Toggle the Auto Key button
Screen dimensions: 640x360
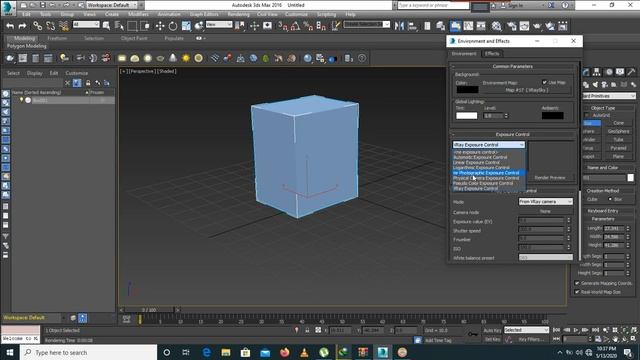point(492,330)
